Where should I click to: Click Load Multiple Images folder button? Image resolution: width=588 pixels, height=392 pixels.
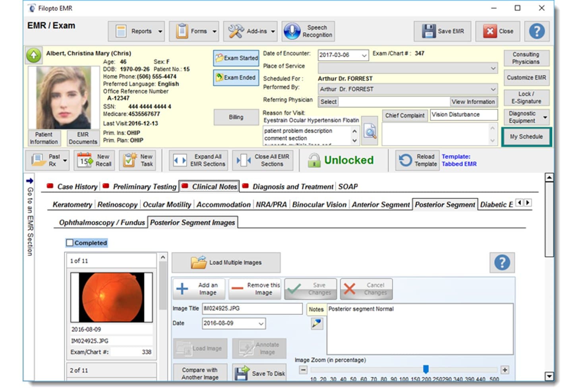point(226,263)
